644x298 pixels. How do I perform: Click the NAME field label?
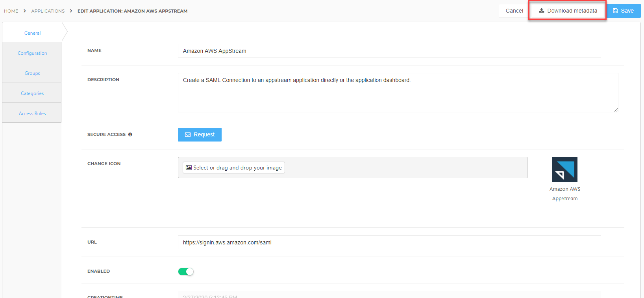click(94, 50)
